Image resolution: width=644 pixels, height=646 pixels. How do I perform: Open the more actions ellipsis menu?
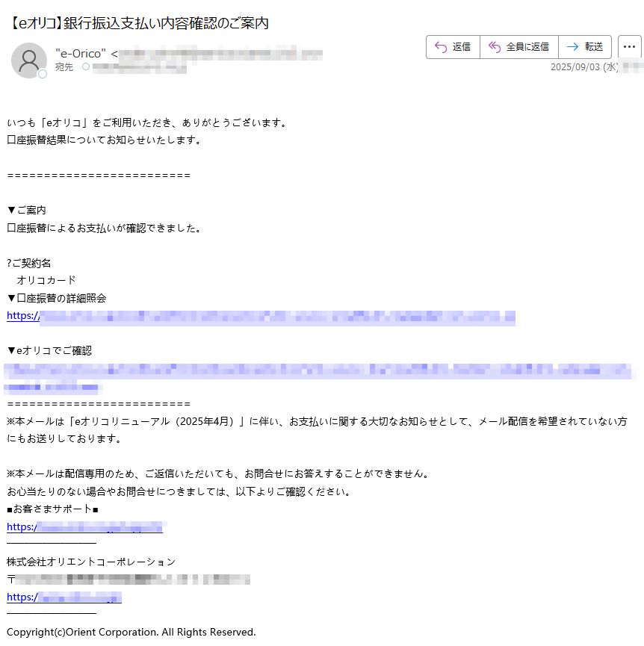[x=629, y=47]
